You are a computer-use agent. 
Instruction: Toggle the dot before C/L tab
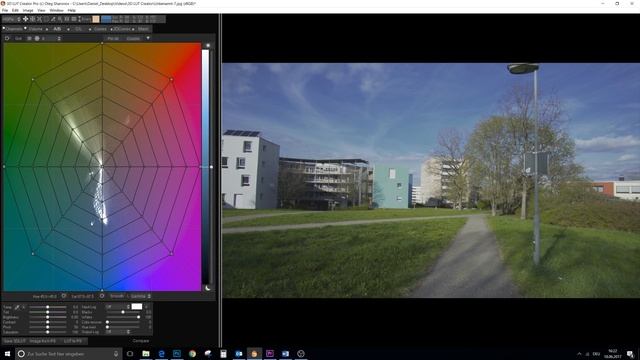(68, 29)
